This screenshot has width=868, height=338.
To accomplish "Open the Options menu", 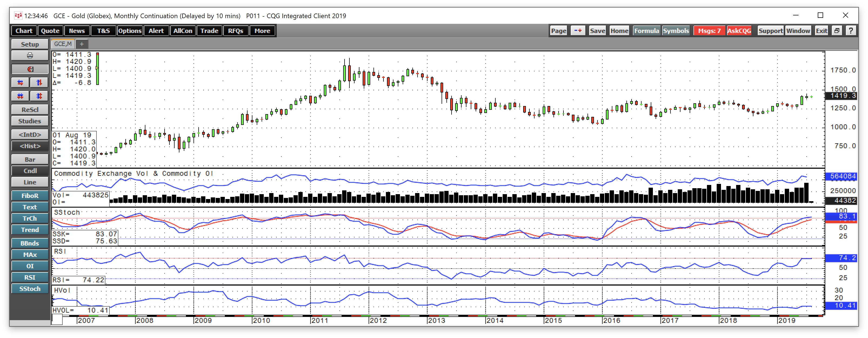I will [130, 31].
